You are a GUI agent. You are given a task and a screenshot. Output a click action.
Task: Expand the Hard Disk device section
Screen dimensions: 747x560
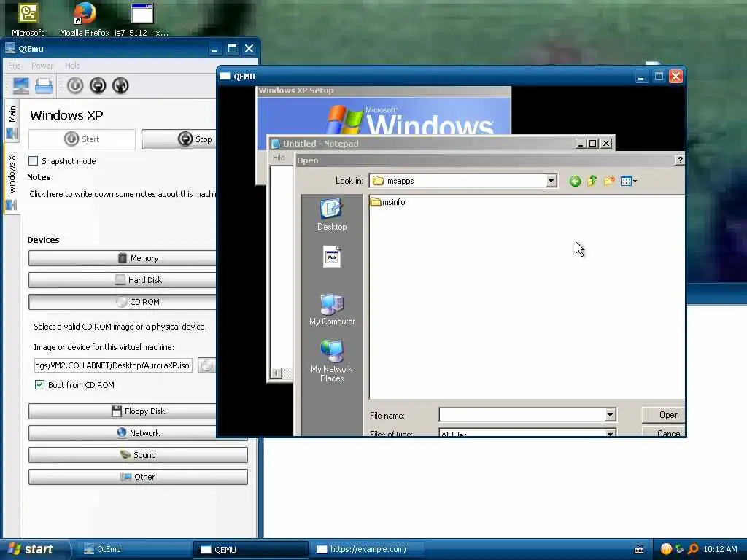click(x=122, y=280)
